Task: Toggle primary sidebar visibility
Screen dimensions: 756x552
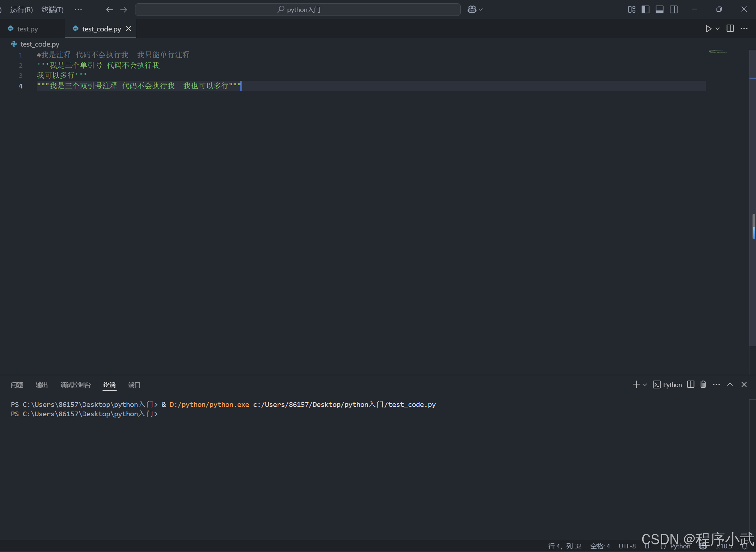Action: pos(646,9)
